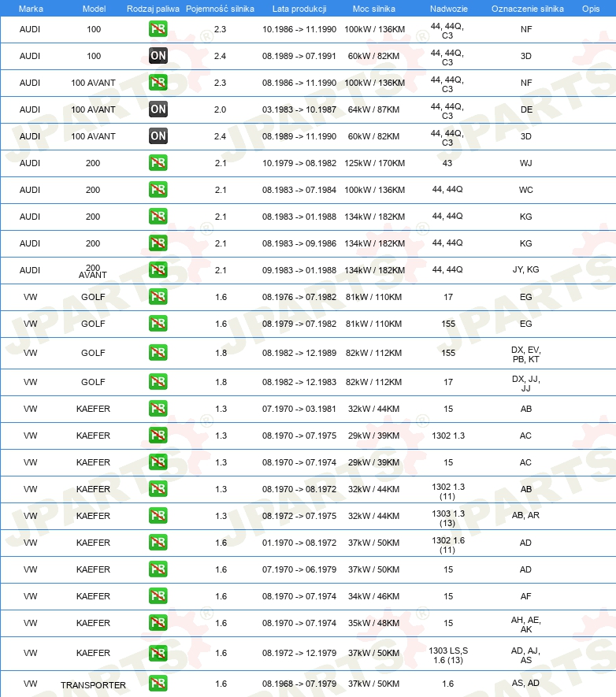Click petrol icon in KAEFER 08.1970->07.1975 row
This screenshot has height=697, width=616.
click(158, 436)
